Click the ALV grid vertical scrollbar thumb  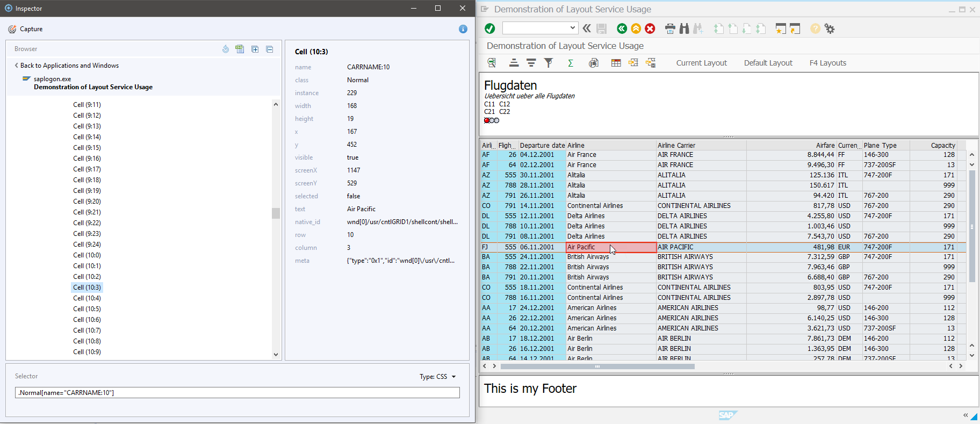[972, 226]
